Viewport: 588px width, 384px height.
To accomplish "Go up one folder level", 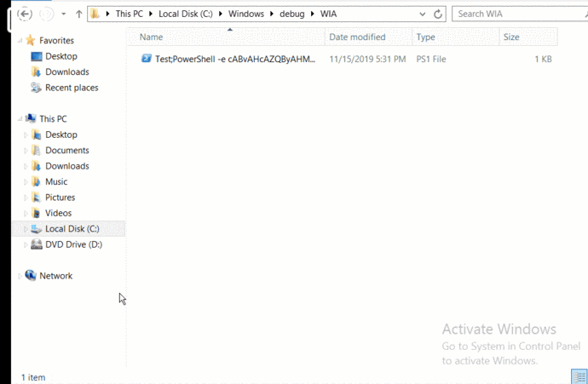I will tap(78, 14).
